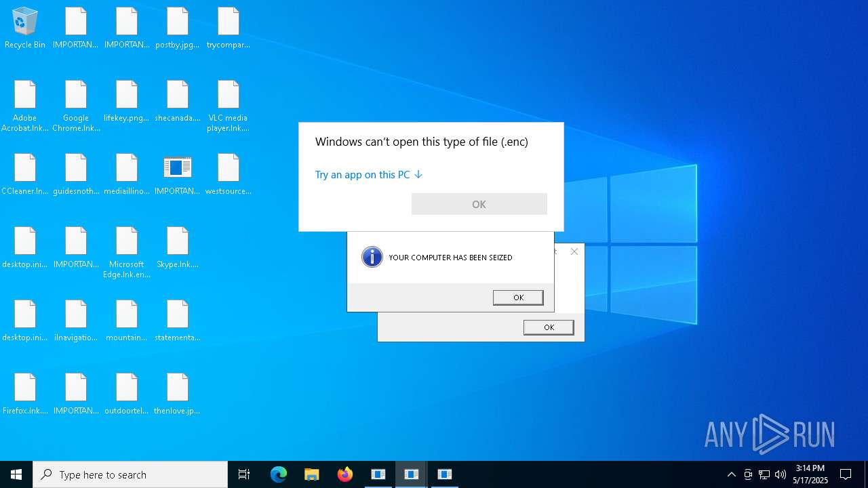Select the mediaillino... desktop file
Screen dimensions: 868x488
[x=127, y=174]
